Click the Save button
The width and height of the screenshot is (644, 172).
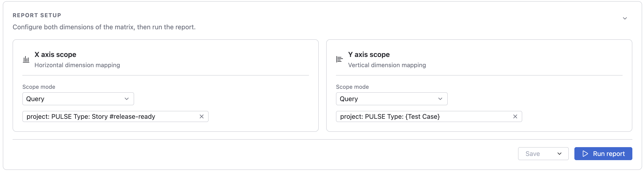pyautogui.click(x=533, y=154)
